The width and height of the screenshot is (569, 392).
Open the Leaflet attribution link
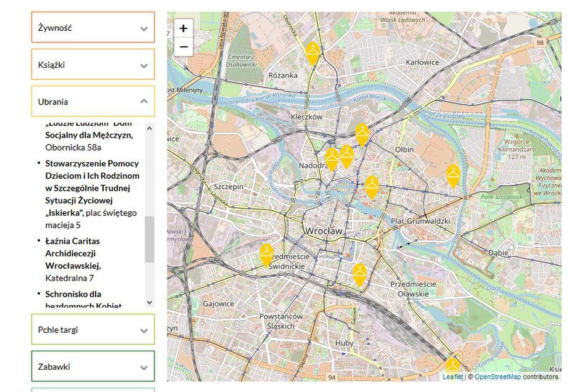pos(452,377)
